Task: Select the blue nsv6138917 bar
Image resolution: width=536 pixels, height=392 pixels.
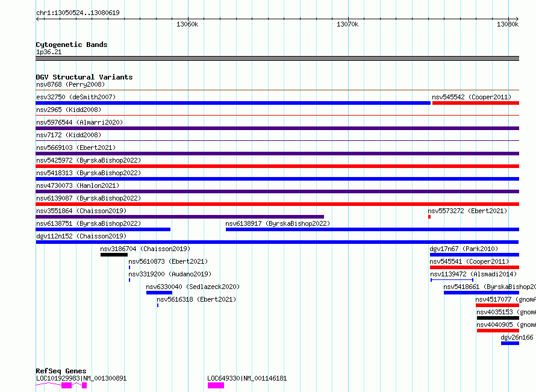Action: click(373, 229)
